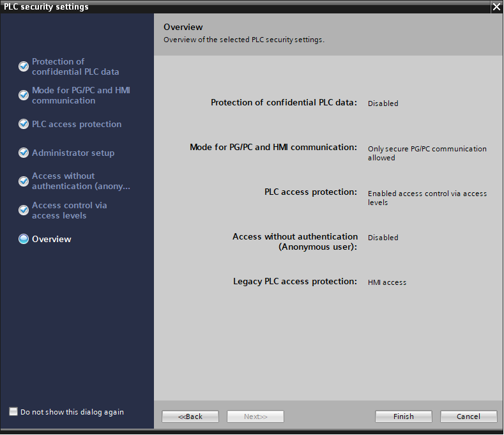The width and height of the screenshot is (504, 435).
Task: Click the checkmark icon beside Mode for PG/PC and HMI
Action: (24, 95)
